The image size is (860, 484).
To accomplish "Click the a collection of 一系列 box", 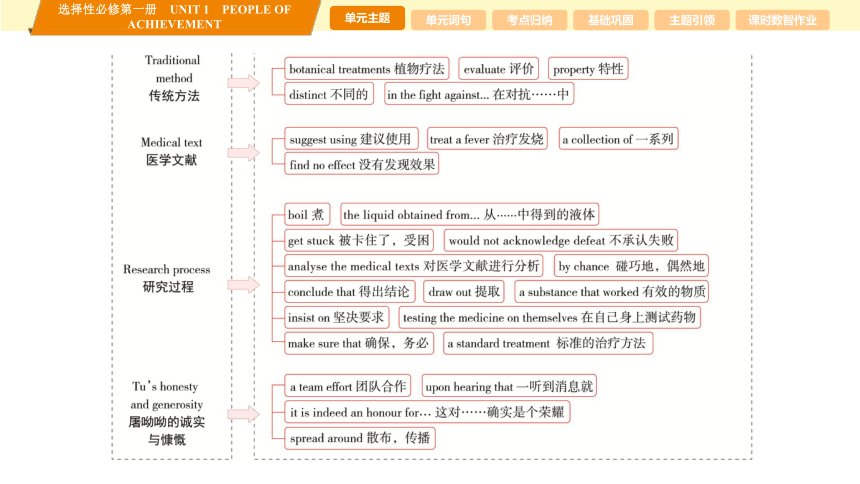I will tap(618, 139).
